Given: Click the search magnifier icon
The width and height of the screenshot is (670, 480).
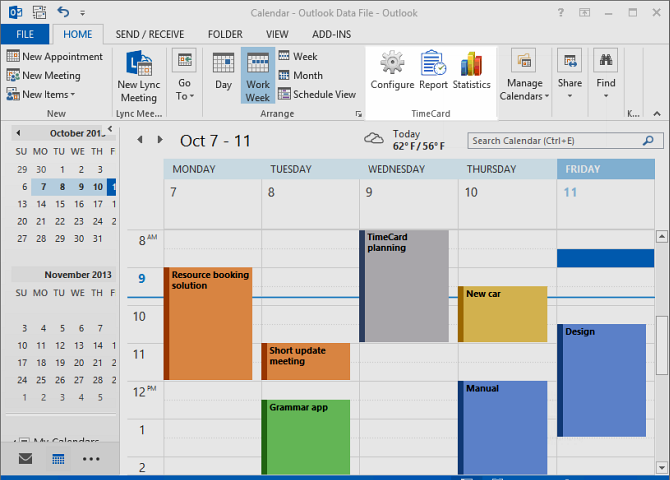Looking at the screenshot, I should [648, 140].
